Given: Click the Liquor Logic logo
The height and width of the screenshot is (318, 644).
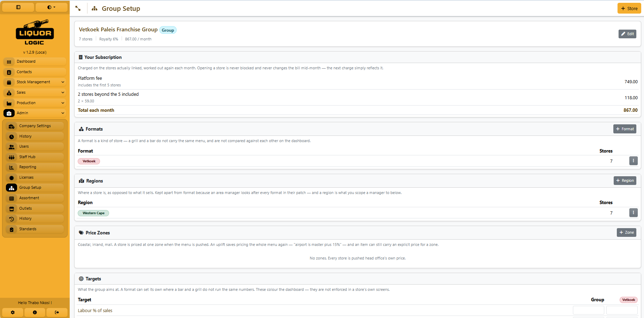Looking at the screenshot, I should tap(34, 32).
